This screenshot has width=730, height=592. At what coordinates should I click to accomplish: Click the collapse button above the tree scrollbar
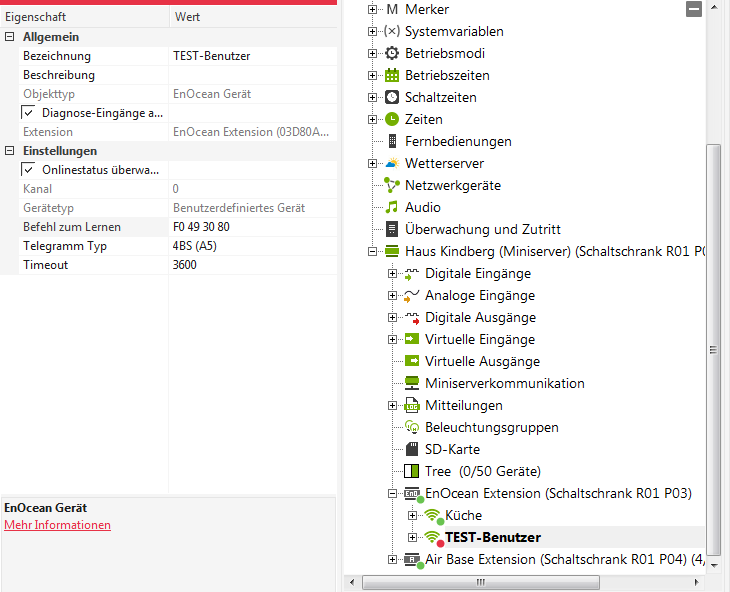pyautogui.click(x=694, y=9)
